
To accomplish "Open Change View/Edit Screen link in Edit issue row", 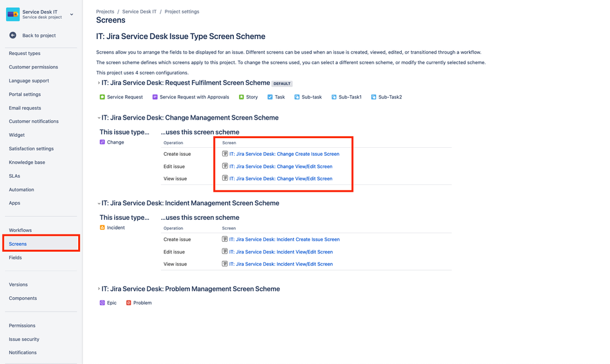I will click(x=280, y=166).
